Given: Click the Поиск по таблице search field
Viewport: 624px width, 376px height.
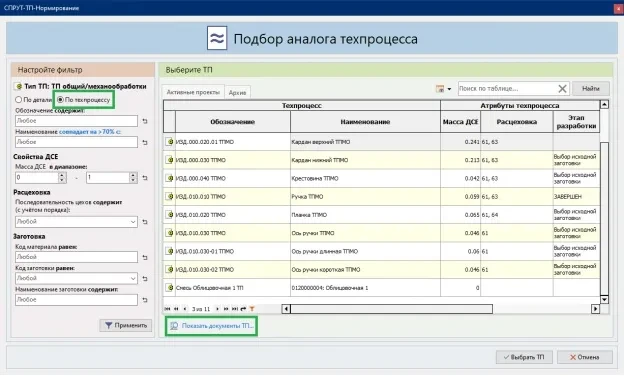Looking at the screenshot, I should pyautogui.click(x=507, y=89).
